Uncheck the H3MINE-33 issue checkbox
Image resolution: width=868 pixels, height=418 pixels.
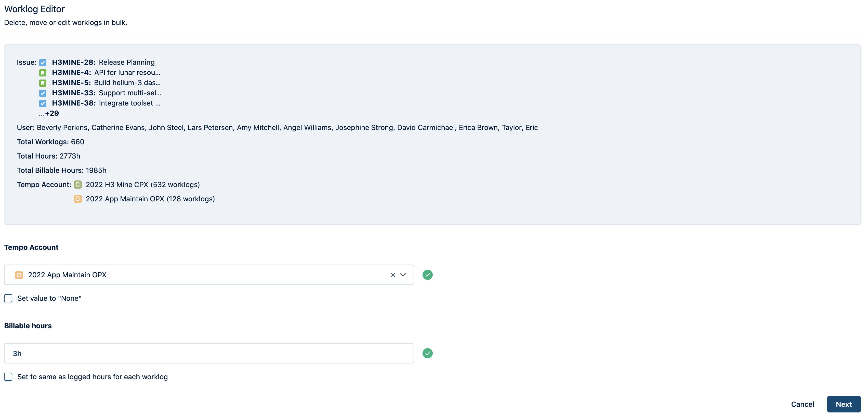tap(43, 93)
